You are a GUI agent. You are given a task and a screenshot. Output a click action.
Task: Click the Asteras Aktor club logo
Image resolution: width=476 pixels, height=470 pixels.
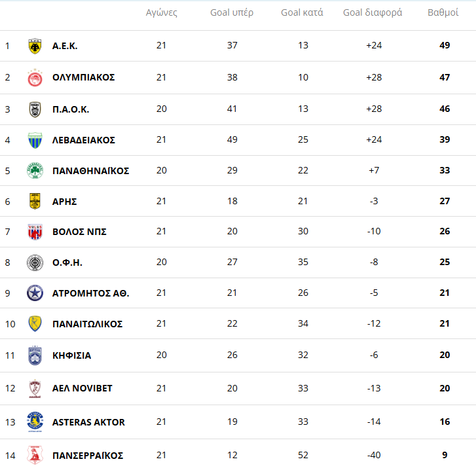point(35,422)
